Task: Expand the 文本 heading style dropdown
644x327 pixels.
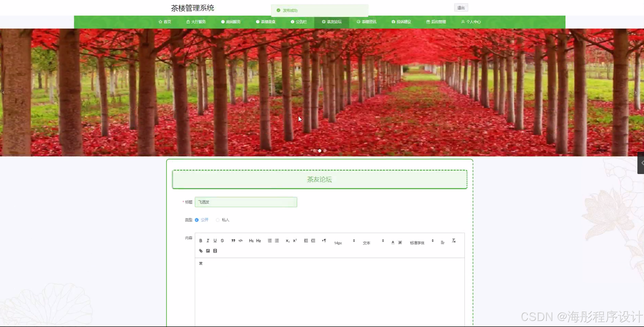Action: pos(373,243)
